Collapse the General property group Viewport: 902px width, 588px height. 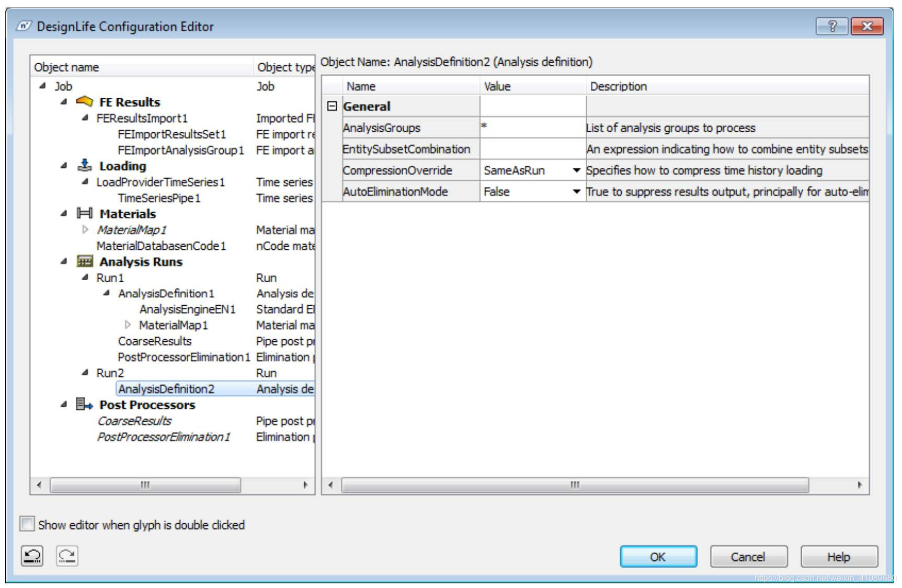332,106
